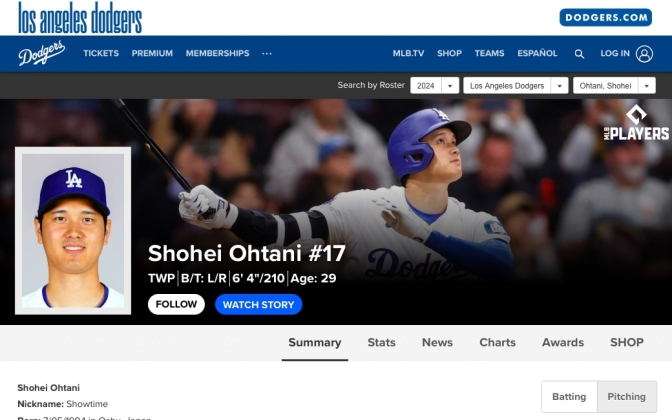Follow Shohei Ohtani
The height and width of the screenshot is (420, 672).
[x=176, y=304]
